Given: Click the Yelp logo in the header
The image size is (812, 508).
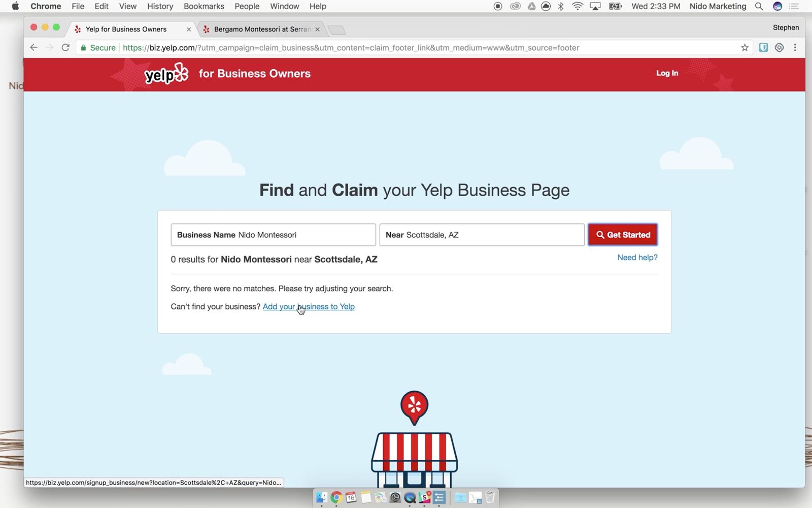Looking at the screenshot, I should coord(166,74).
